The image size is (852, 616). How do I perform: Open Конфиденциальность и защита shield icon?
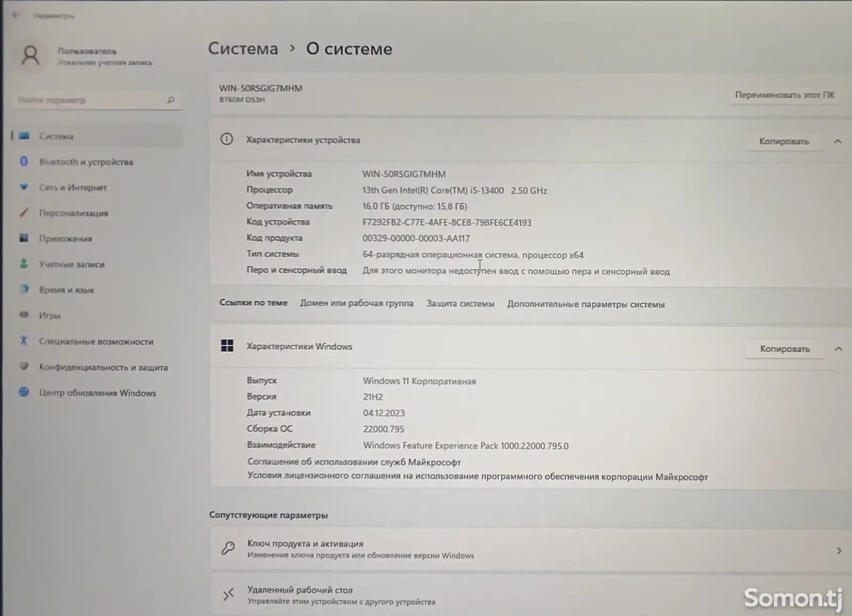(x=24, y=366)
